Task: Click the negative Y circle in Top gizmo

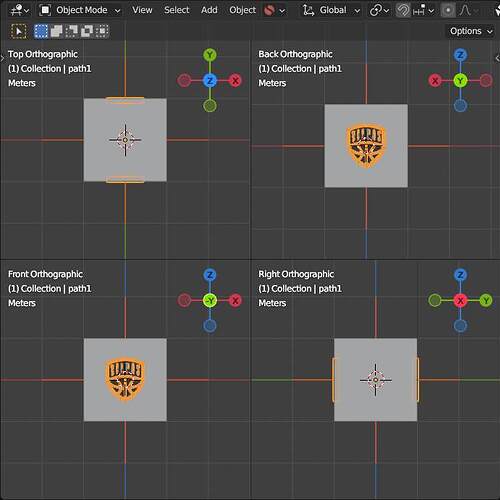Action: click(x=210, y=106)
